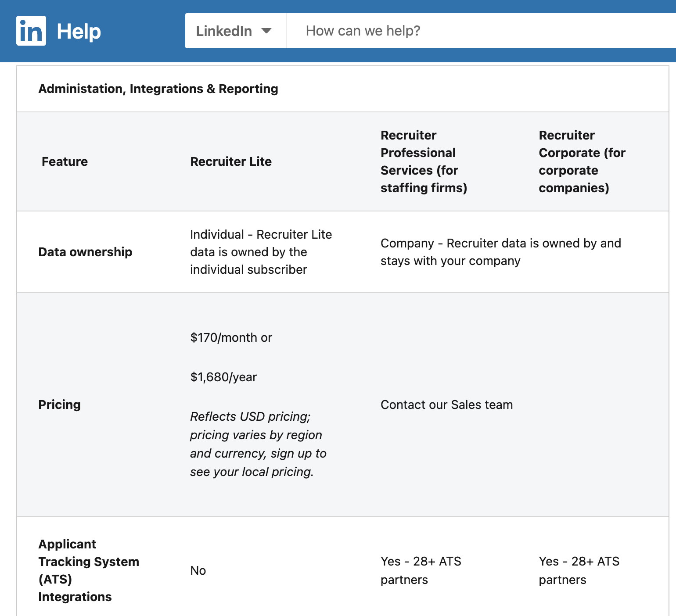Viewport: 676px width, 616px height.
Task: Click the Recruiter Corporate column header
Action: pos(582,161)
